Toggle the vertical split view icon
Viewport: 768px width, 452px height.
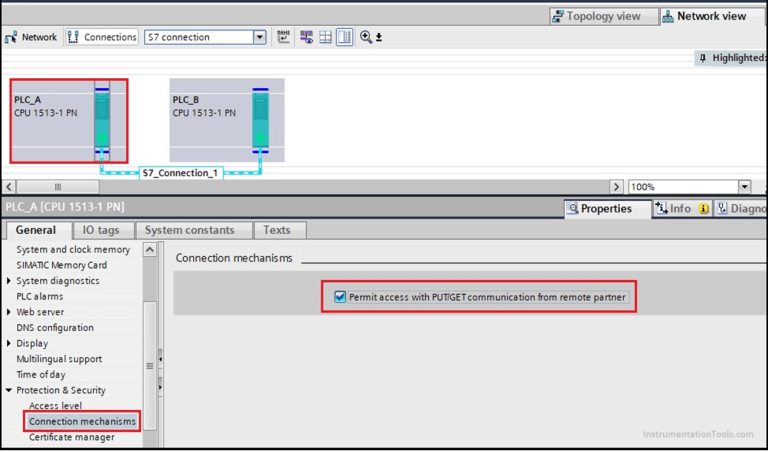(344, 37)
